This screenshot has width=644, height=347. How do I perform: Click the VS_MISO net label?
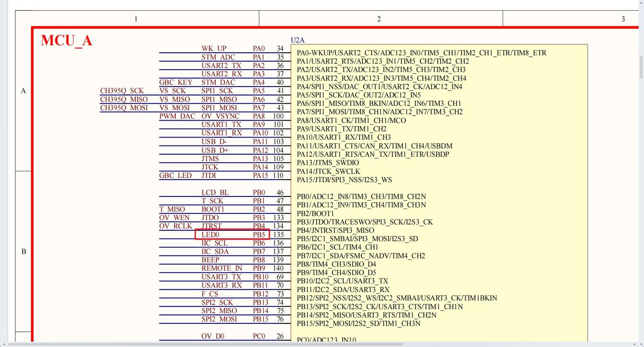[174, 99]
